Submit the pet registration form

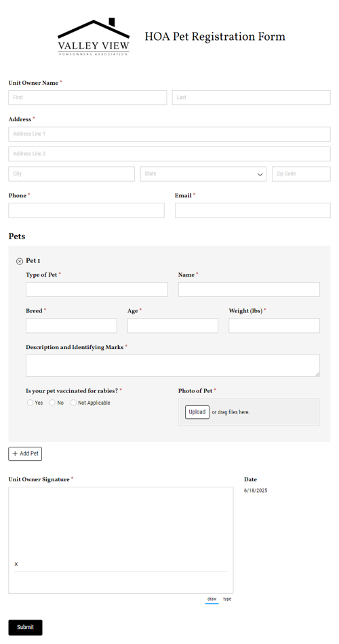tap(26, 627)
